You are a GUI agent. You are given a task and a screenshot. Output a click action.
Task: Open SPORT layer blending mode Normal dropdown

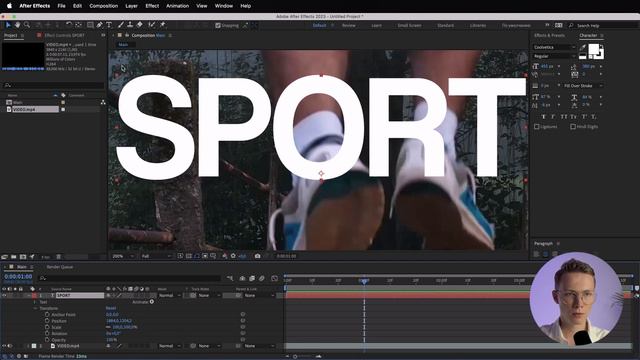(169, 295)
